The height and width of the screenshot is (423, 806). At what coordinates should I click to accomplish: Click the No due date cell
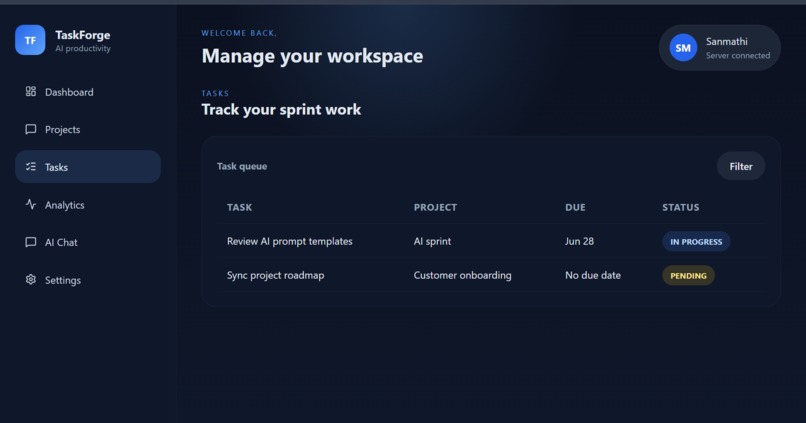coord(593,275)
